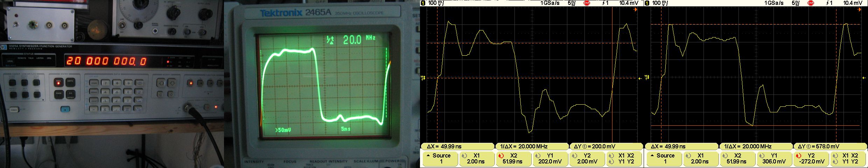Select X1 2.00 ns softkey on right Agilent screen
Viewport: 868px width, 168px height.
tap(701, 159)
